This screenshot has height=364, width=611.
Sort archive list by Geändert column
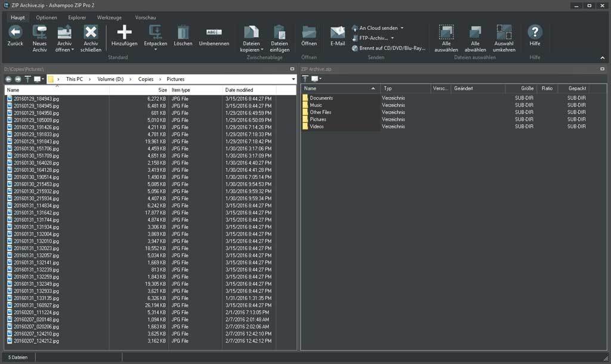pos(478,88)
